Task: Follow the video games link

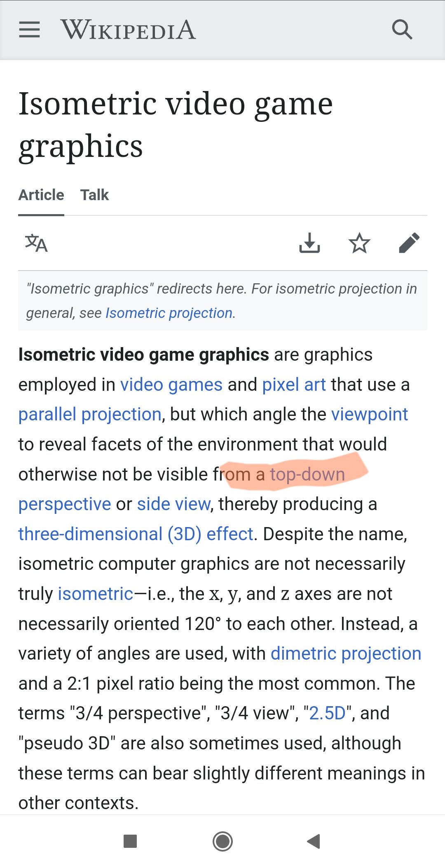Action: coord(171,385)
